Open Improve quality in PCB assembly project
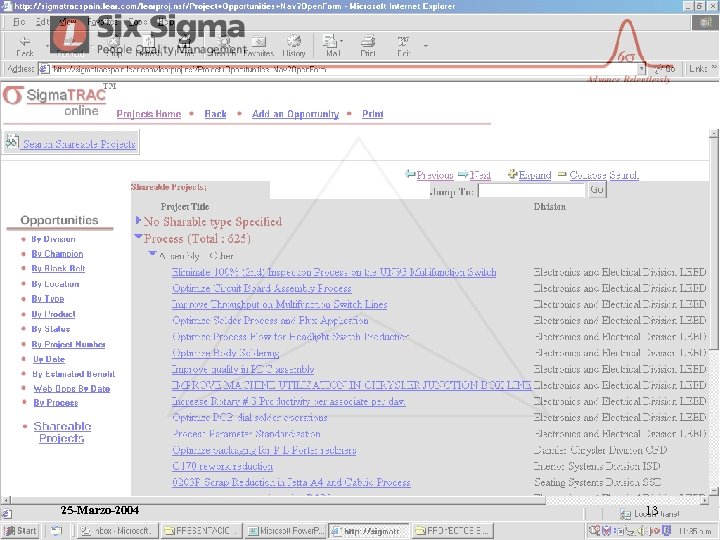Viewport: 720px width, 540px height. click(x=243, y=369)
